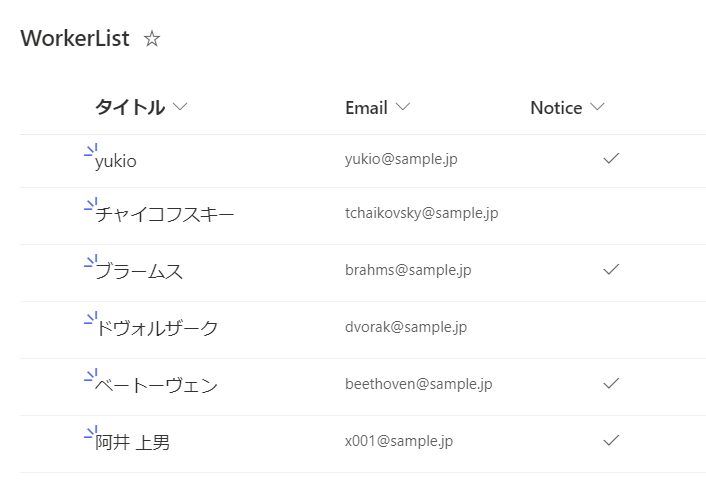Open the チャイコフスキー list item
706x503 pixels.
[165, 214]
